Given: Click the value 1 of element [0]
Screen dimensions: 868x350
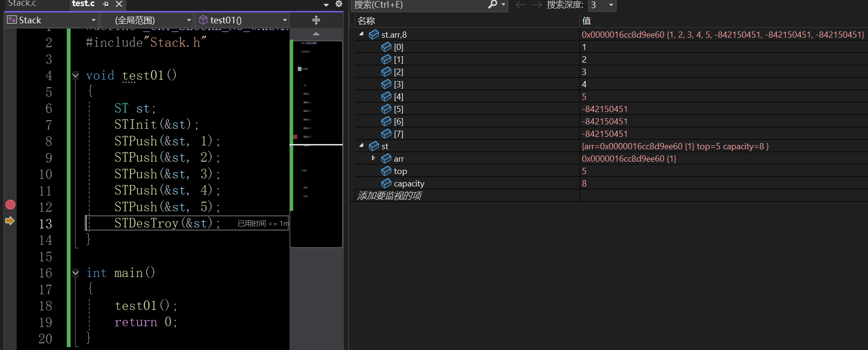Looking at the screenshot, I should pos(584,47).
